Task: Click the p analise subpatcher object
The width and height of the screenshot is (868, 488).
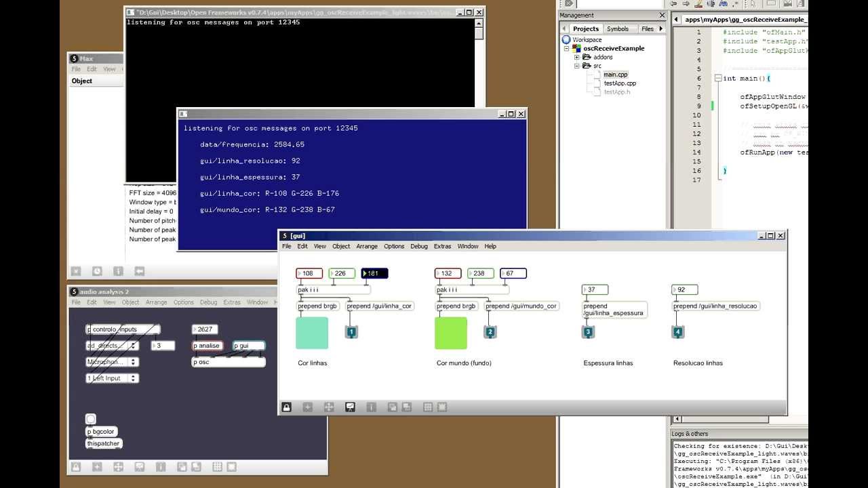Action: (x=208, y=346)
